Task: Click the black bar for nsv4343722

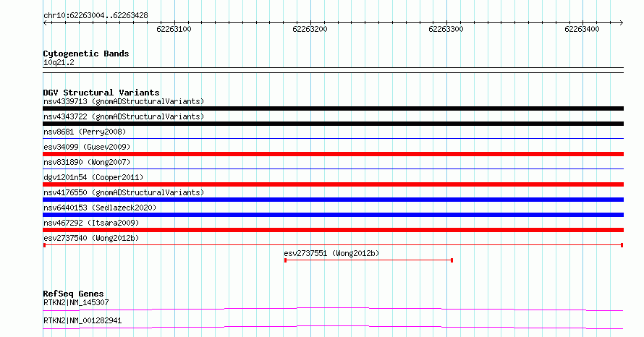Action: pyautogui.click(x=333, y=124)
